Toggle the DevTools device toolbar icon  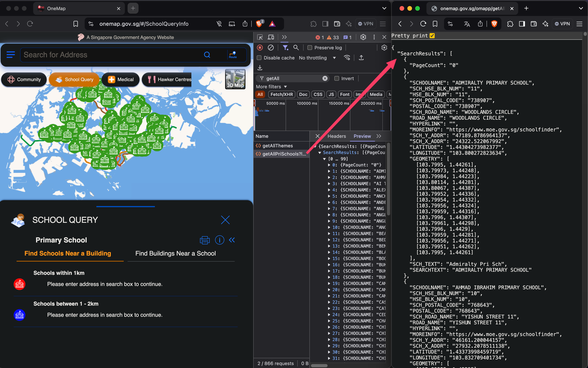tap(271, 37)
